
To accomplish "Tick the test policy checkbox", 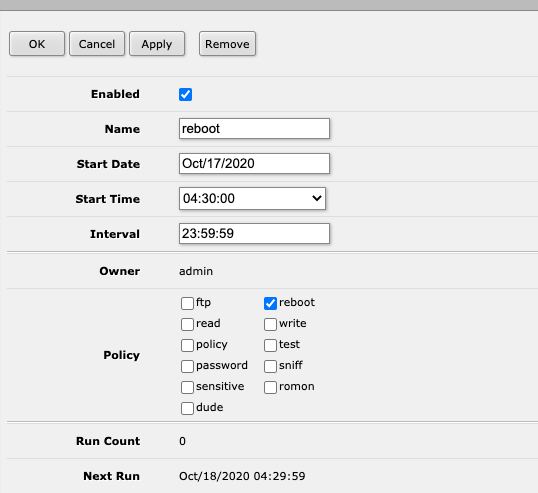I will (x=270, y=345).
